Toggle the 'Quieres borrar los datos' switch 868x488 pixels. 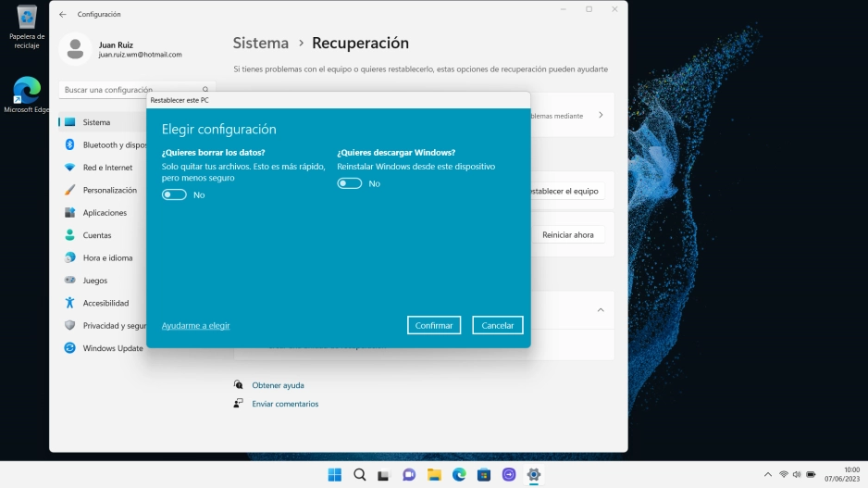[174, 195]
